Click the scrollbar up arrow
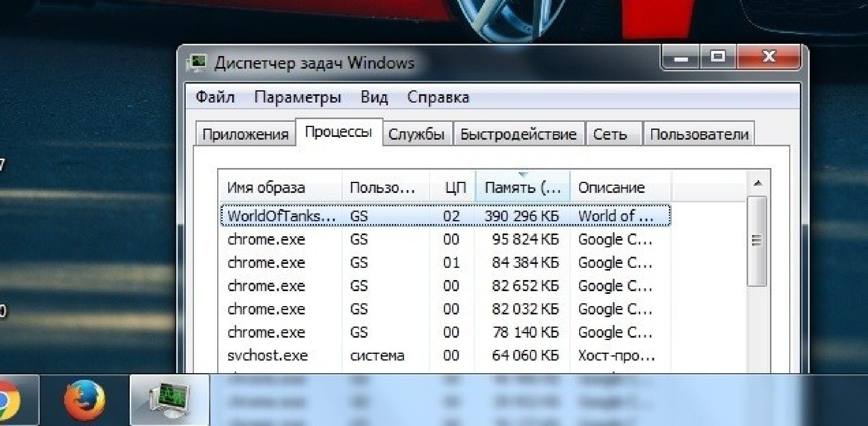Screen dimensions: 868x426 pos(757,183)
